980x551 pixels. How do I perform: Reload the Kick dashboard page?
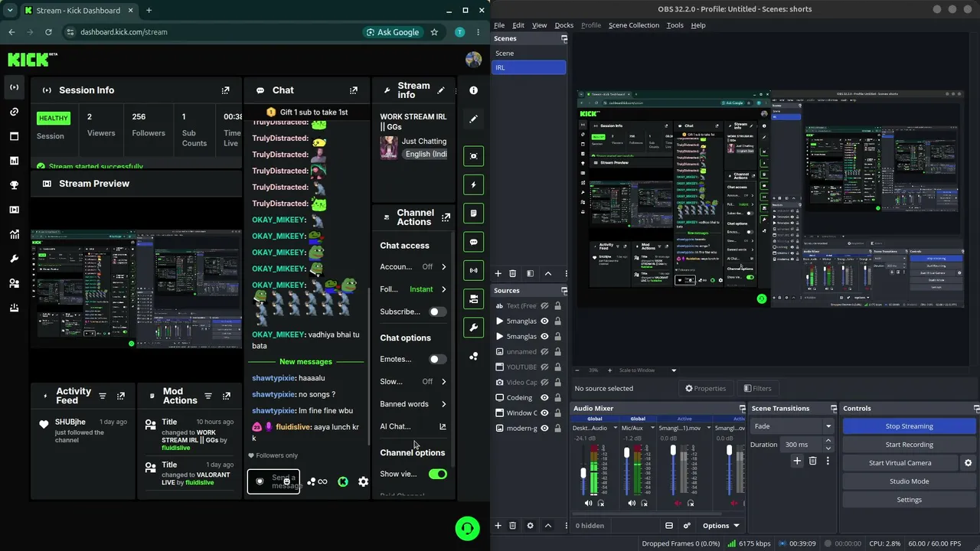coord(48,32)
